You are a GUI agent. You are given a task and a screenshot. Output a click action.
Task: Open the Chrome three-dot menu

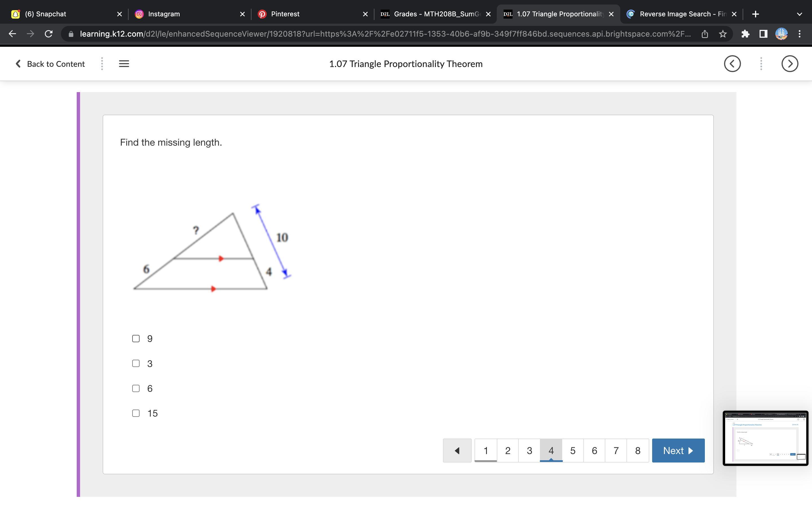click(x=800, y=34)
